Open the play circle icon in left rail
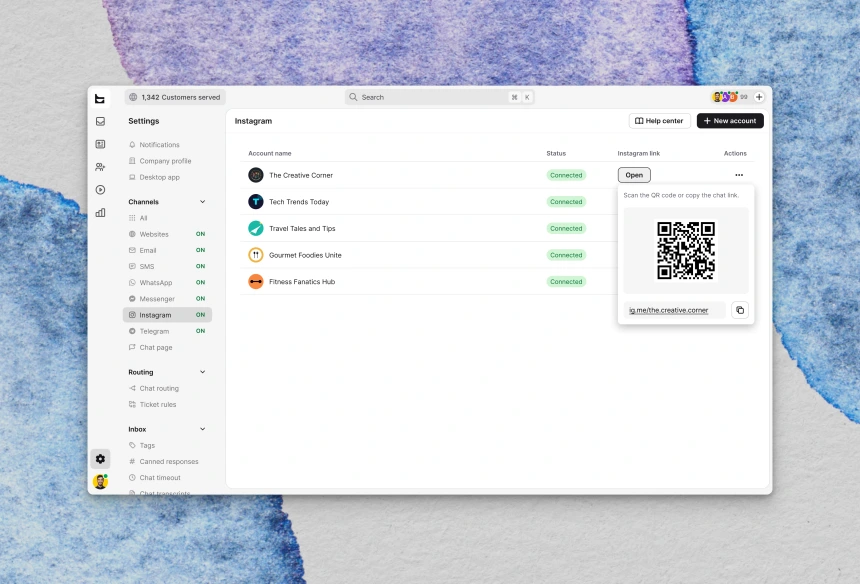The width and height of the screenshot is (860, 584). 100,190
